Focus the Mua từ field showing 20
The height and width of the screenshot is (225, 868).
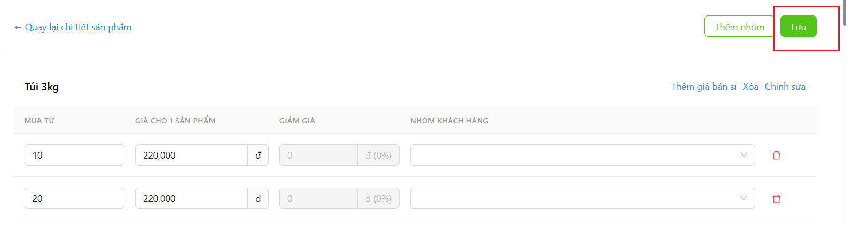[74, 198]
